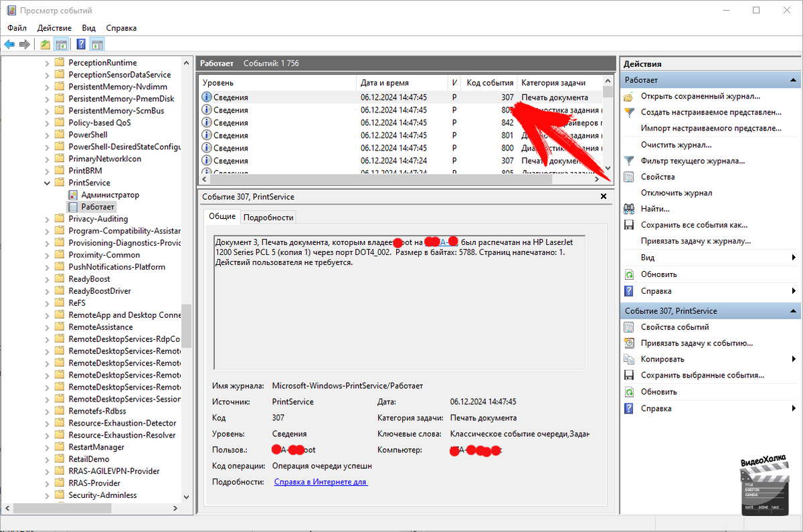Click the diskette icon for Сохранить выбранные события
The width and height of the screenshot is (803, 532).
pyautogui.click(x=628, y=375)
